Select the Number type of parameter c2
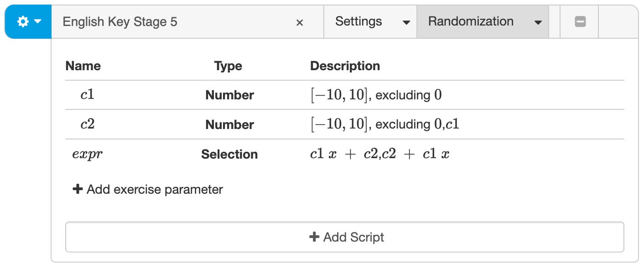This screenshot has width=644, height=268. (229, 124)
